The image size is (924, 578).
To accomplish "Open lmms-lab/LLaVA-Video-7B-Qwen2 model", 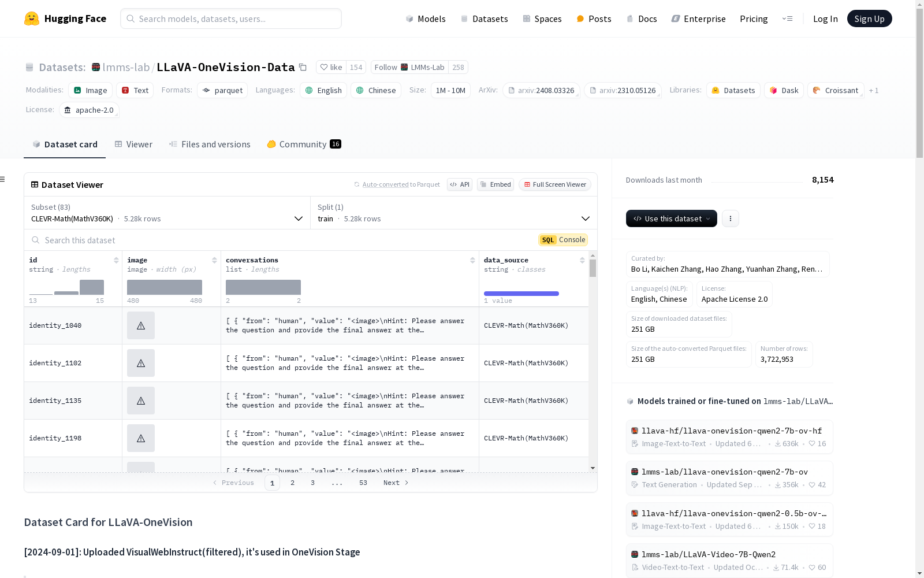I will pyautogui.click(x=729, y=561).
